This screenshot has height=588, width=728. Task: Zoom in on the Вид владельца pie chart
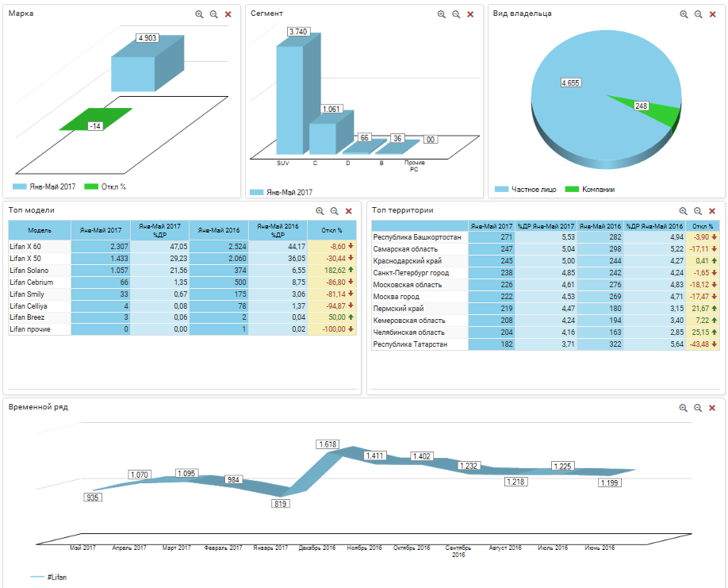[684, 14]
